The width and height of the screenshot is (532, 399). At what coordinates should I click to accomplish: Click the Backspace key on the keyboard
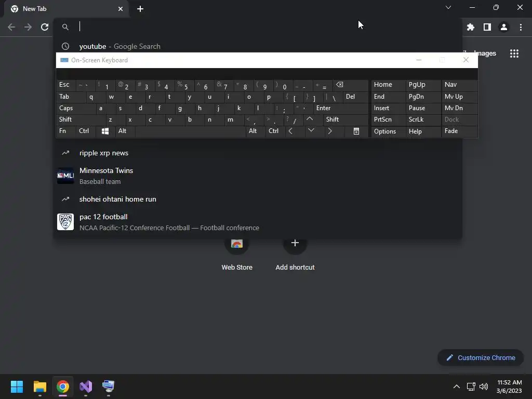click(352, 86)
